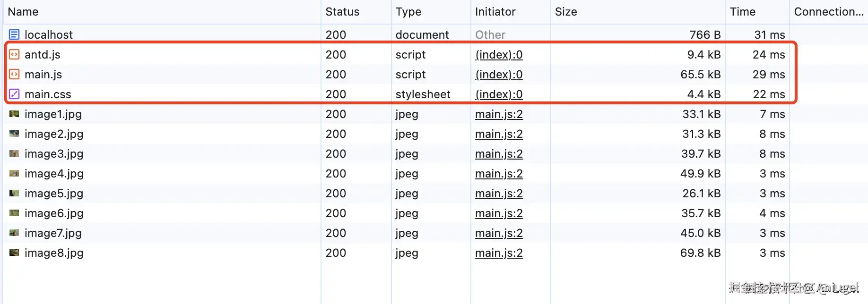Click the antd.js script file icon
This screenshot has width=868, height=304.
click(x=14, y=54)
